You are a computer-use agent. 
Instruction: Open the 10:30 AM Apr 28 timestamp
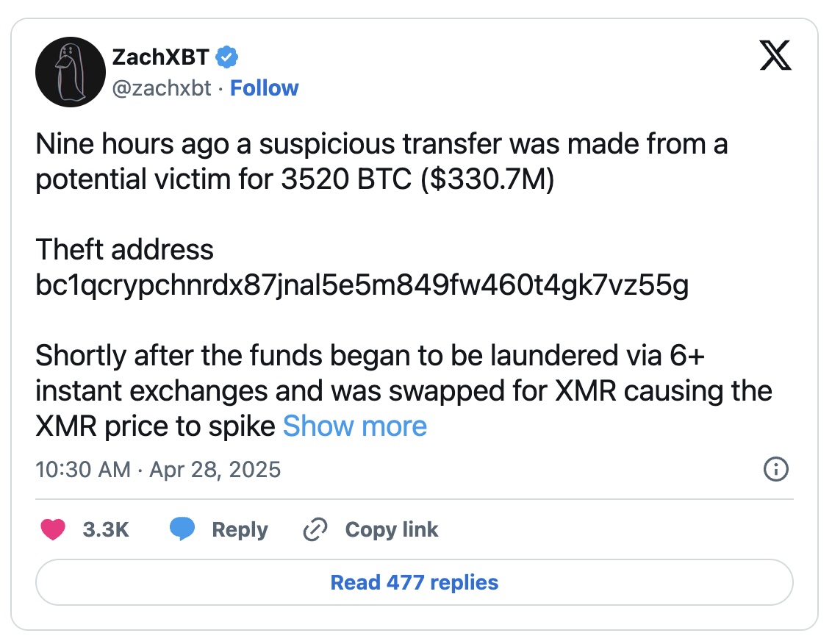coord(158,469)
